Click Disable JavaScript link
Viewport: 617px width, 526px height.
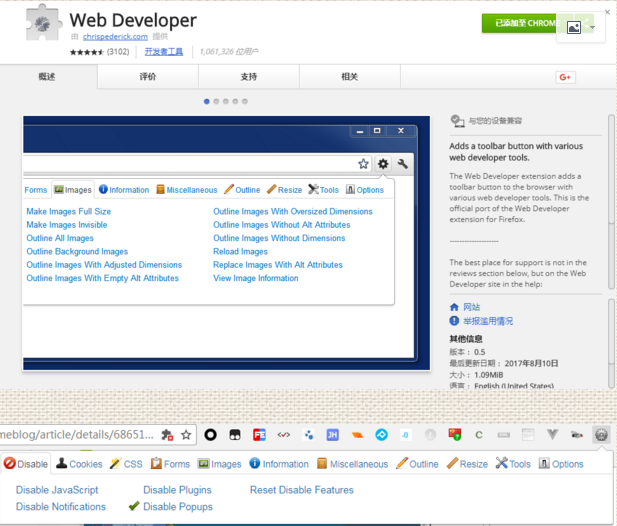[x=57, y=490]
